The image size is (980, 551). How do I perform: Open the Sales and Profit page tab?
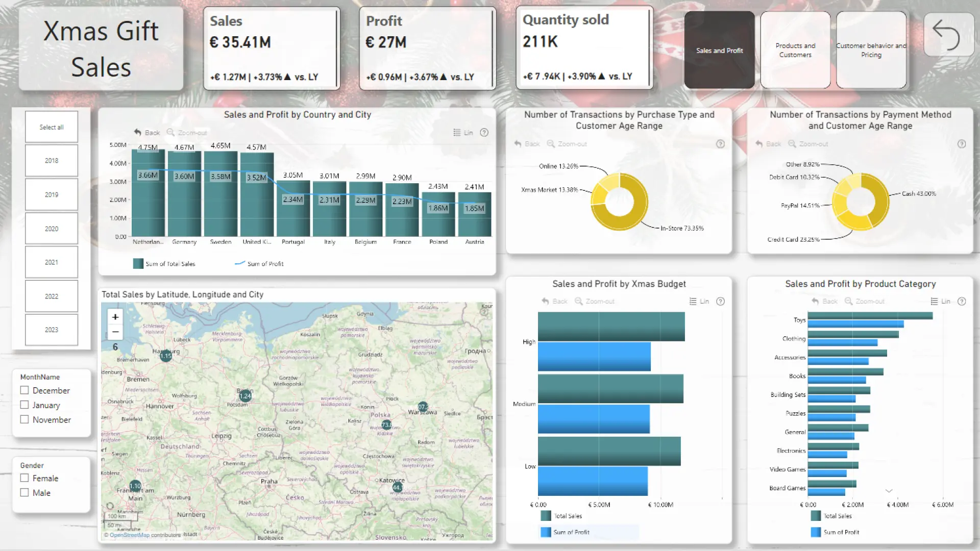pyautogui.click(x=719, y=50)
